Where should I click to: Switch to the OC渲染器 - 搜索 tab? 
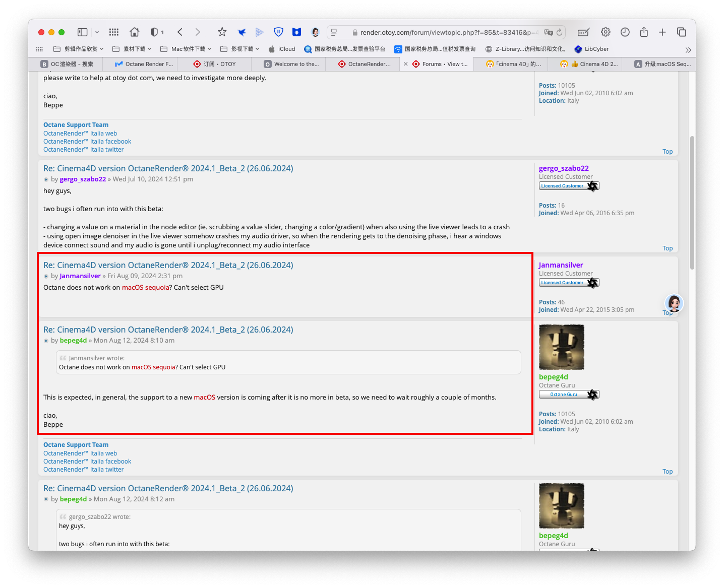tap(71, 64)
